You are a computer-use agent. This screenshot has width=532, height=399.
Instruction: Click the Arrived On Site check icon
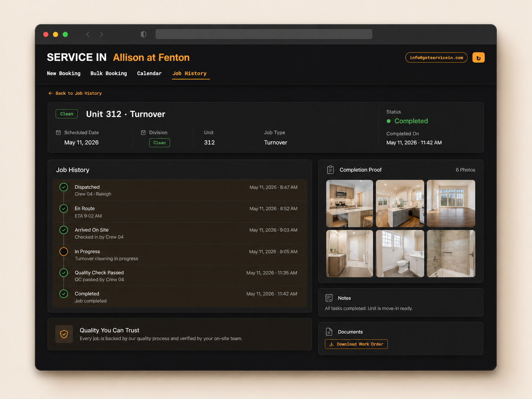(x=64, y=230)
